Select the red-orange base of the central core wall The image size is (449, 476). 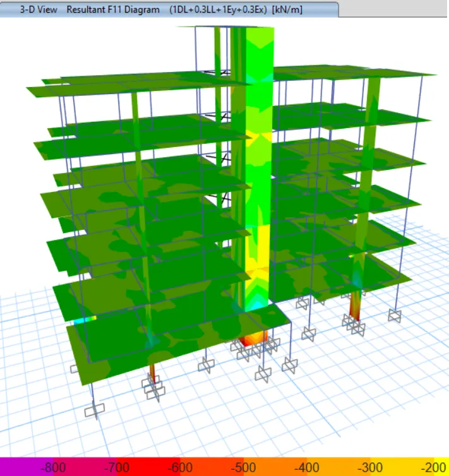(x=253, y=338)
